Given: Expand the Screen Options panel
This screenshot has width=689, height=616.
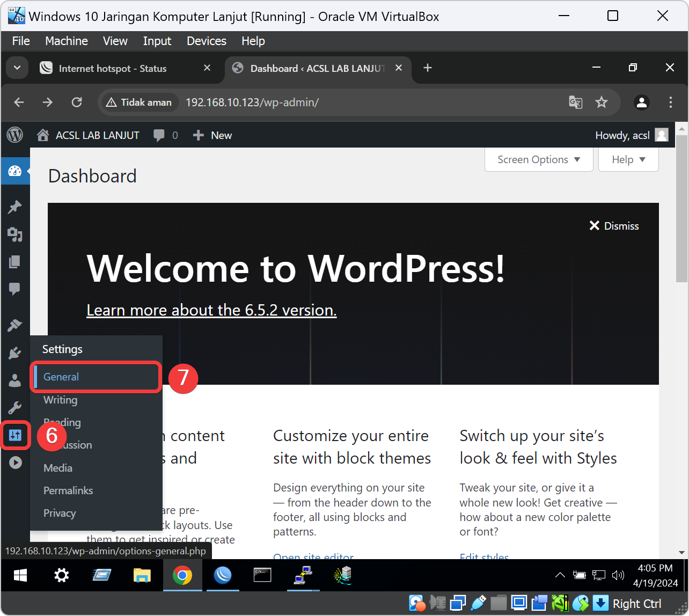Looking at the screenshot, I should [x=539, y=159].
